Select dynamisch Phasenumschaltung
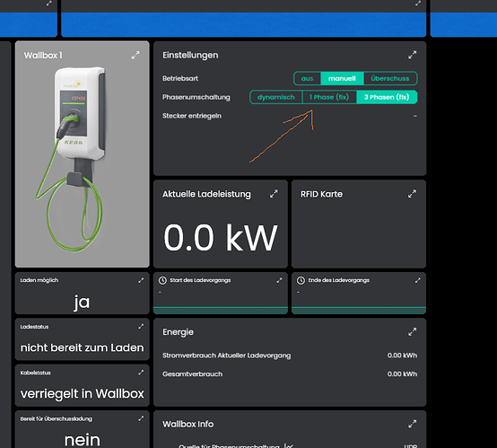The image size is (497, 448). click(x=276, y=97)
